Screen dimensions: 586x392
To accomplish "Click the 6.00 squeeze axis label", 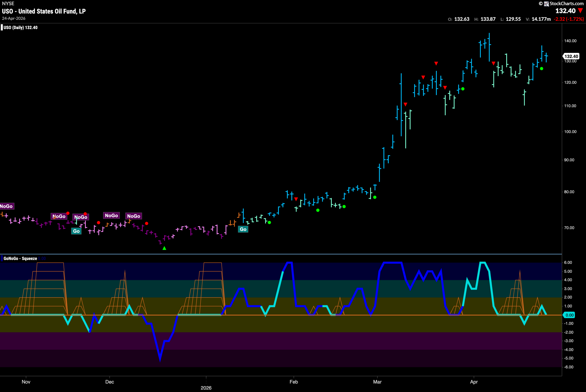I will point(568,262).
